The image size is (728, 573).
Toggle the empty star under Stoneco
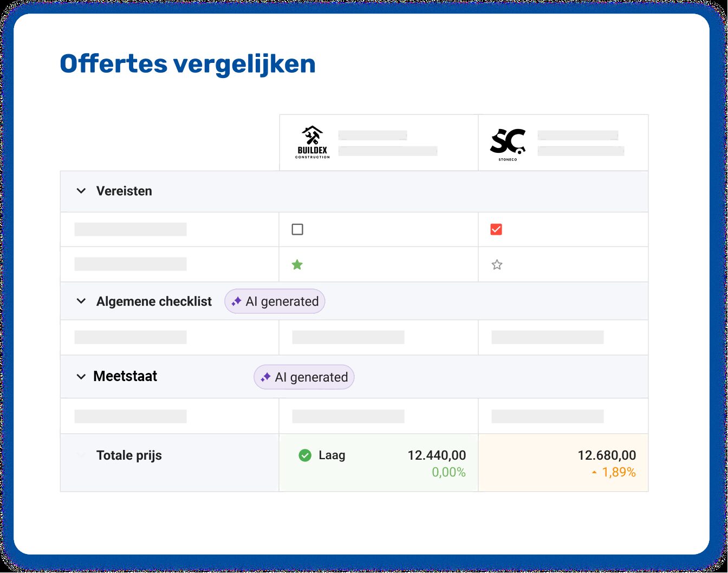[497, 265]
